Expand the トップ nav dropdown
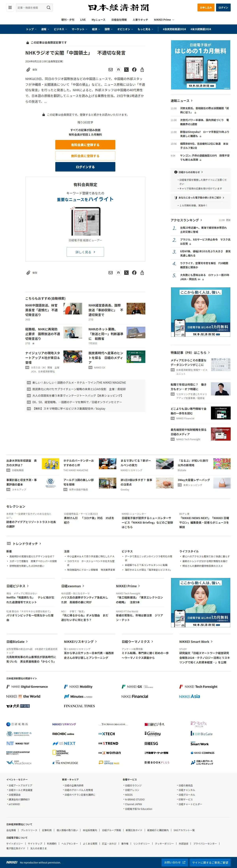This screenshot has width=237, height=868. click(31, 29)
